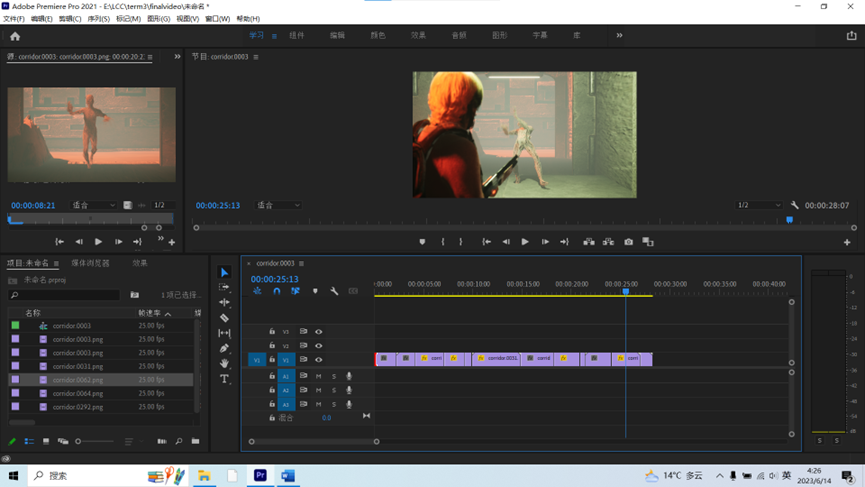The width and height of the screenshot is (865, 487).
Task: Toggle linked selection in timeline
Action: coord(295,291)
